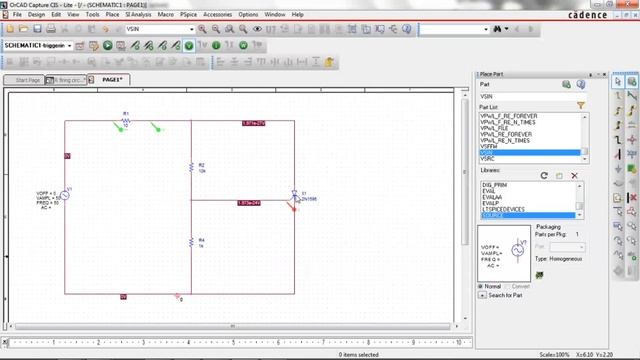The height and width of the screenshot is (360, 640).
Task: Click the green part search icon by Part label
Action: click(x=566, y=84)
